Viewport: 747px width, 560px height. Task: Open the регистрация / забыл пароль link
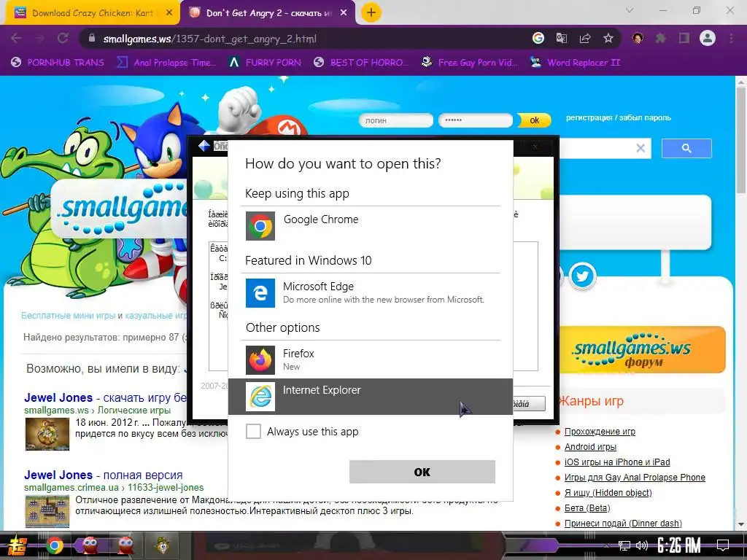pyautogui.click(x=619, y=117)
